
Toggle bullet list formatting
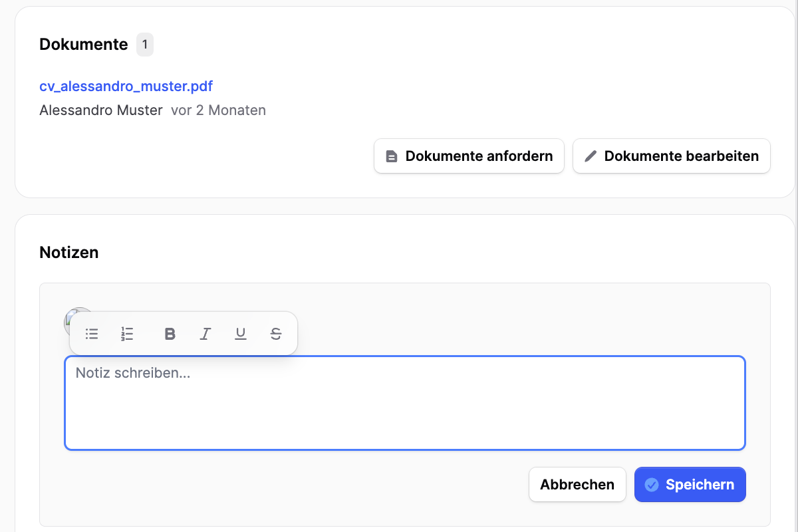point(92,334)
